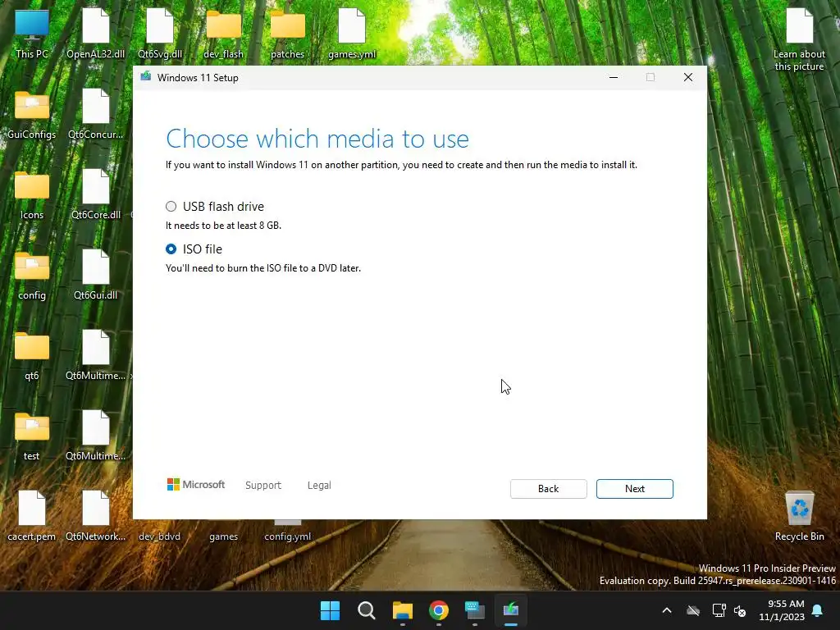Image resolution: width=840 pixels, height=630 pixels.
Task: Select the dev_flash folder
Action: pyautogui.click(x=223, y=34)
